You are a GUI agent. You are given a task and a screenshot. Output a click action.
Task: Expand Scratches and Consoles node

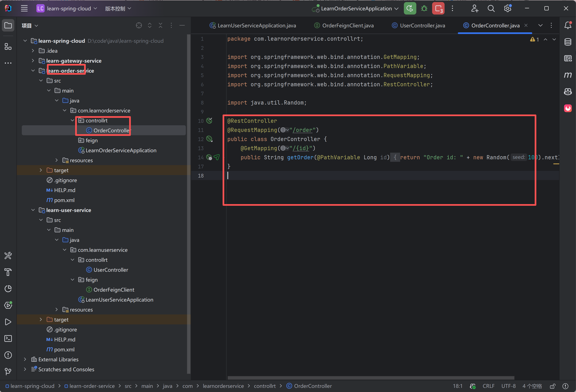[x=25, y=369]
